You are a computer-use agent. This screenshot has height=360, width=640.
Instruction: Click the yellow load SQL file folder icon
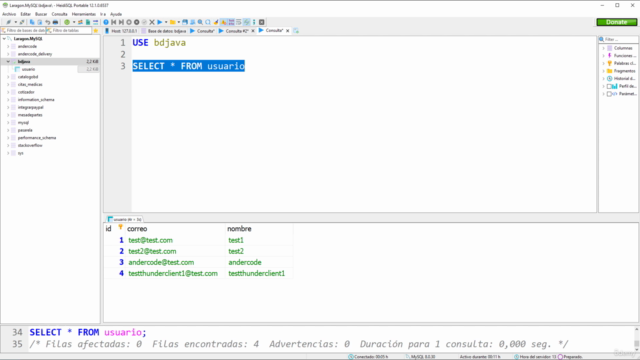(x=172, y=22)
